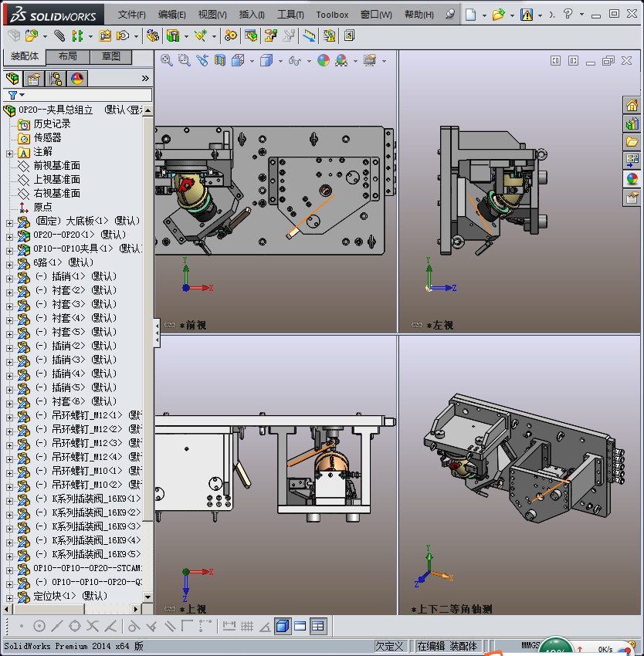
Task: Toggle the single view viewport button
Action: pos(300,627)
